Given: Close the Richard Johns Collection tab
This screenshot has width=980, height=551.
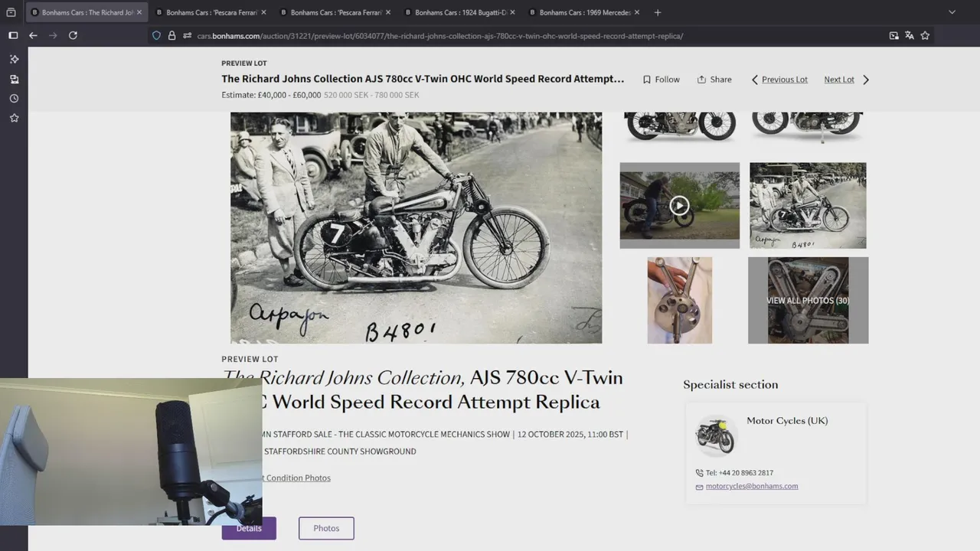Looking at the screenshot, I should point(139,12).
